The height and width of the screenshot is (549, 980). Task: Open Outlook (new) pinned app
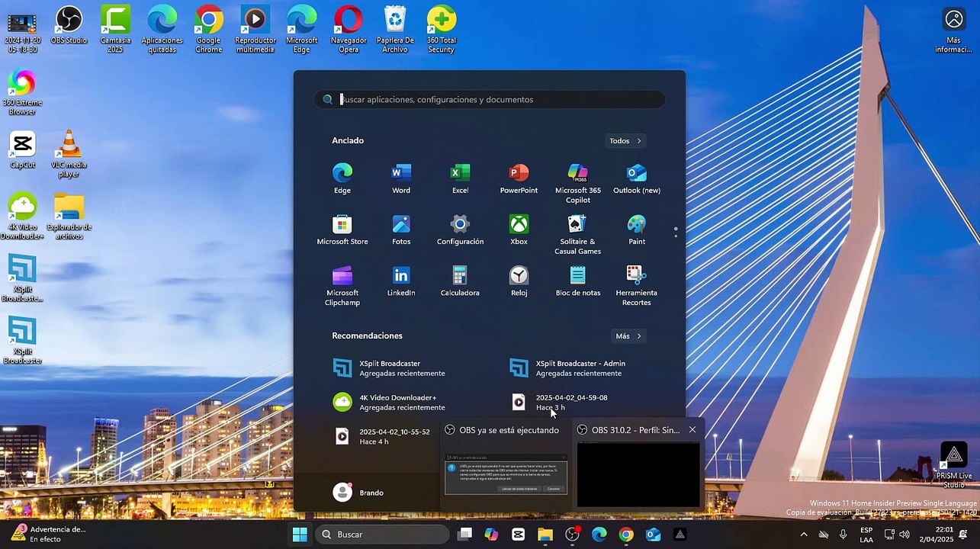637,179
